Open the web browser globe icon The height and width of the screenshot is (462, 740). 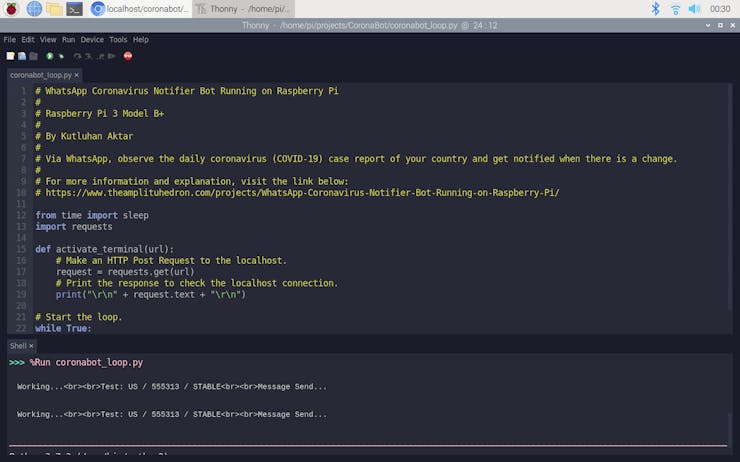tap(34, 9)
